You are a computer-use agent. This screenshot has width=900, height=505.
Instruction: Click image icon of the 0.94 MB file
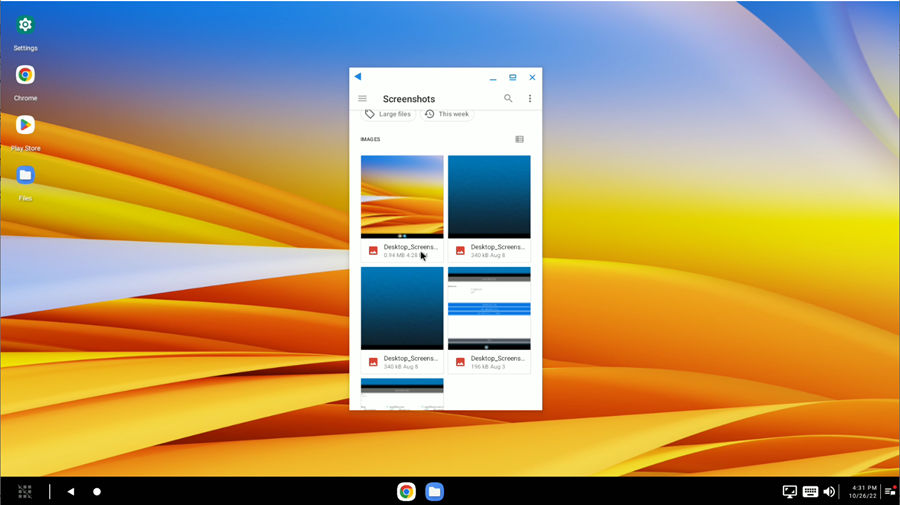pyautogui.click(x=373, y=251)
